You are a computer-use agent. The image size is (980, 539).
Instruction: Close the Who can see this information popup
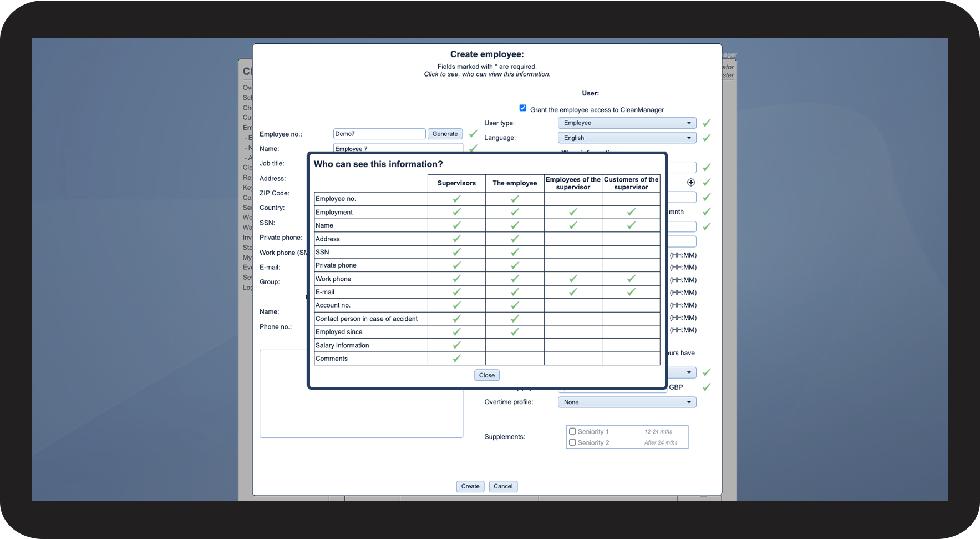[487, 375]
